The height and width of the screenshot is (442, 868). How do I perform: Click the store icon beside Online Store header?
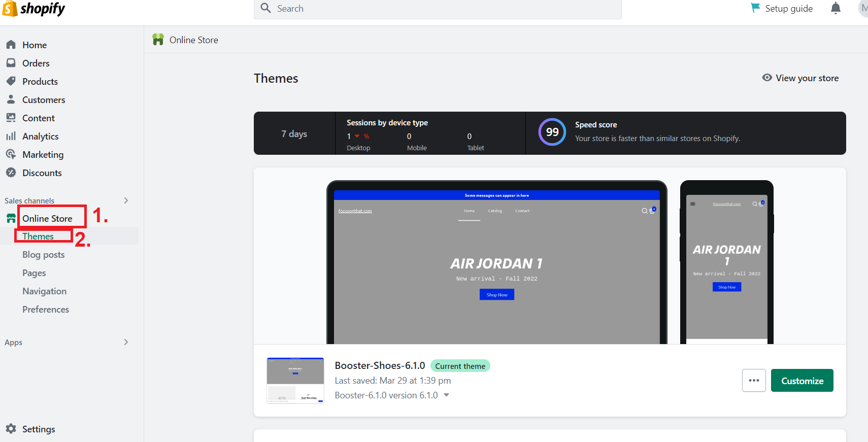pyautogui.click(x=158, y=40)
